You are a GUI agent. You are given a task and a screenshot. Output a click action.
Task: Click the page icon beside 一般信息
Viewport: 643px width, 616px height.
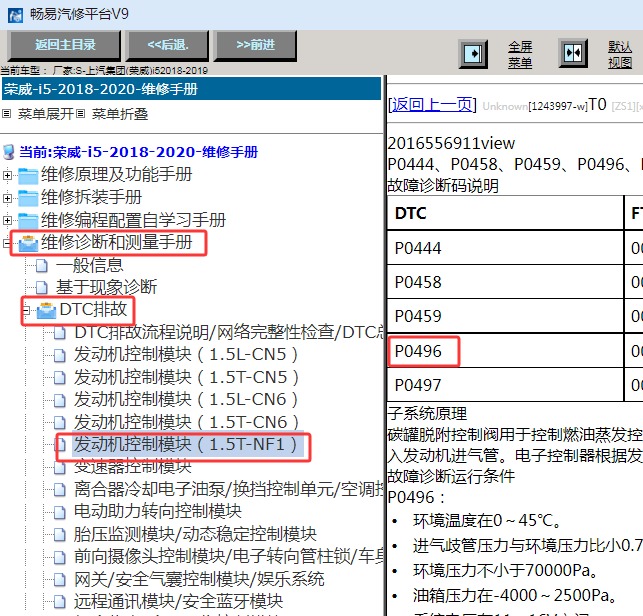click(x=41, y=266)
